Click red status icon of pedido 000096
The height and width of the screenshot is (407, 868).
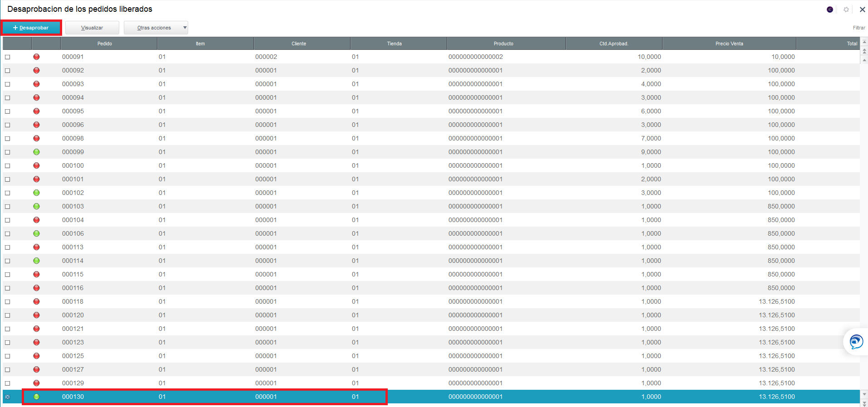[36, 125]
